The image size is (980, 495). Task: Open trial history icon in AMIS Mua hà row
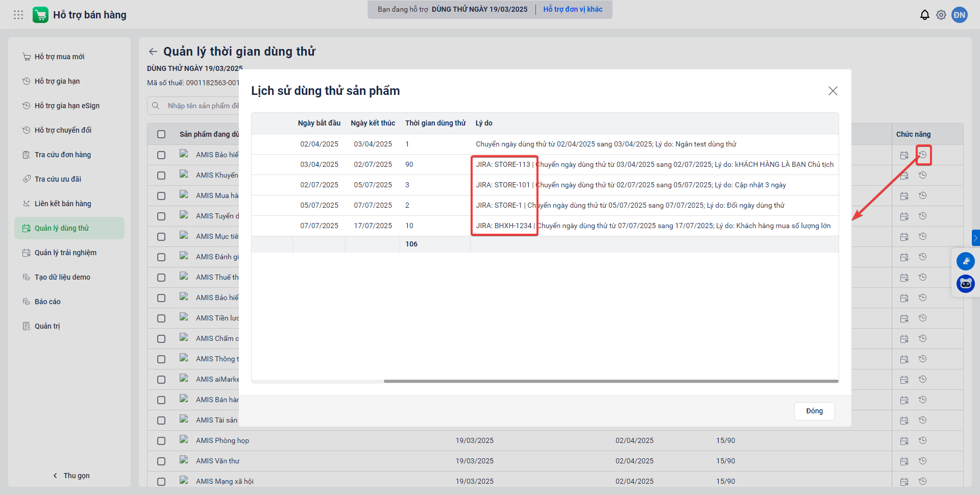point(923,195)
